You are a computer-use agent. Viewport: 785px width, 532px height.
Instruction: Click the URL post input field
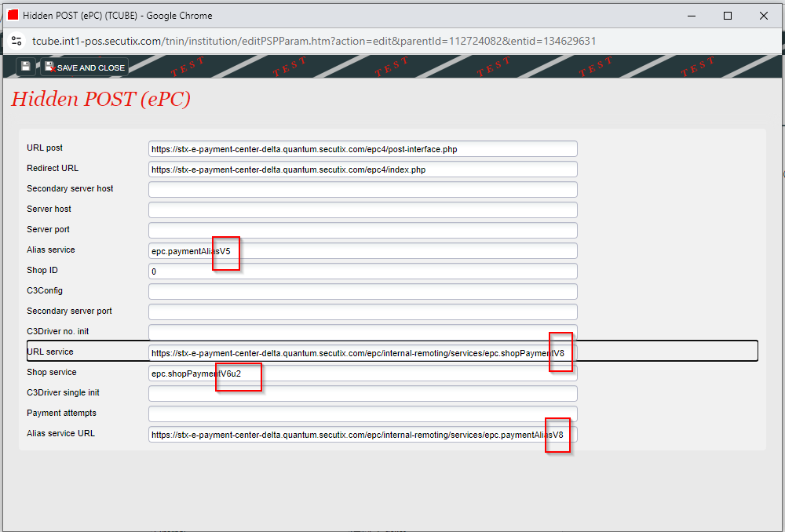(363, 148)
